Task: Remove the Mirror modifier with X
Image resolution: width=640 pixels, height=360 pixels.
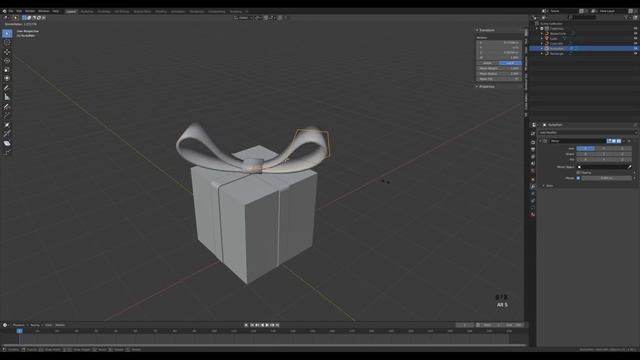Action: coord(629,141)
